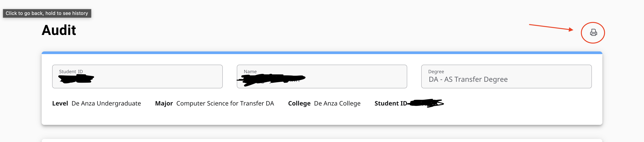Click the Level label
Image resolution: width=644 pixels, height=142 pixels.
tap(60, 103)
